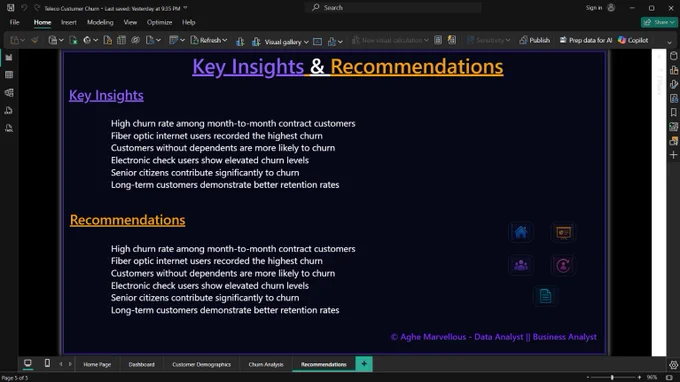The height and width of the screenshot is (382, 680).
Task: Click the document page icon on canvas
Action: point(545,296)
